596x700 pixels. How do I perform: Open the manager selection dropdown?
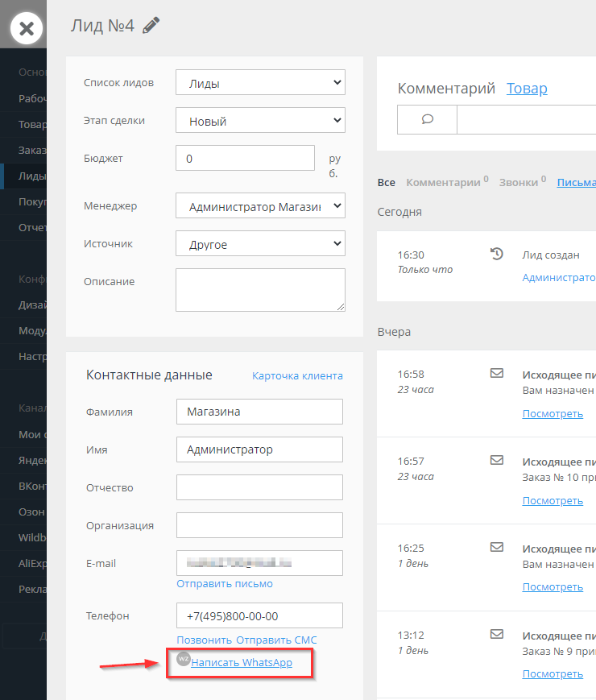[x=260, y=206]
